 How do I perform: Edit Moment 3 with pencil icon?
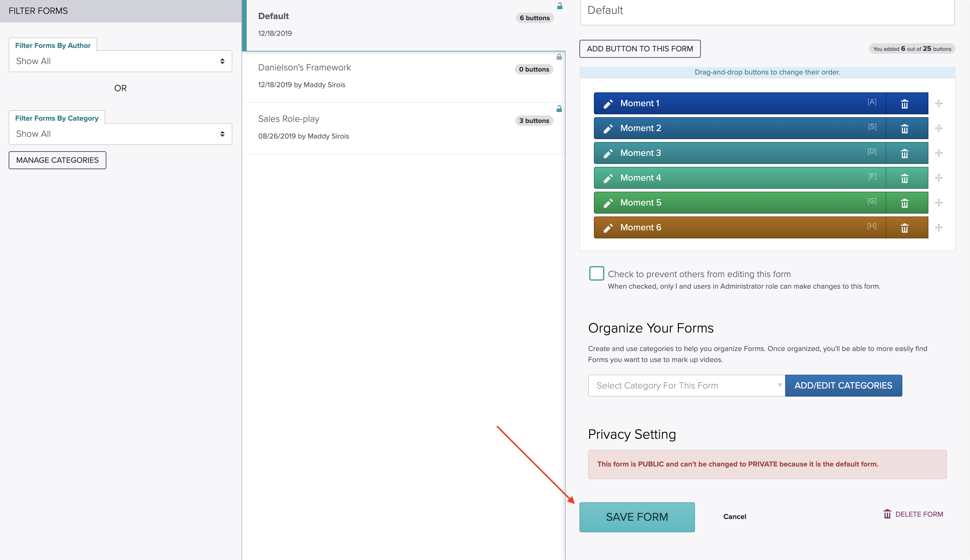click(x=608, y=154)
